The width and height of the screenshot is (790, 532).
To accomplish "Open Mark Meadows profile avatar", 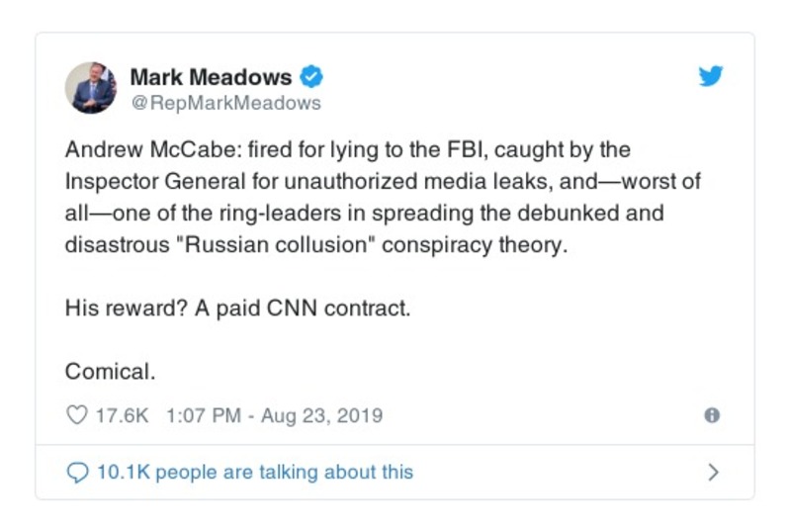I will pyautogui.click(x=91, y=87).
